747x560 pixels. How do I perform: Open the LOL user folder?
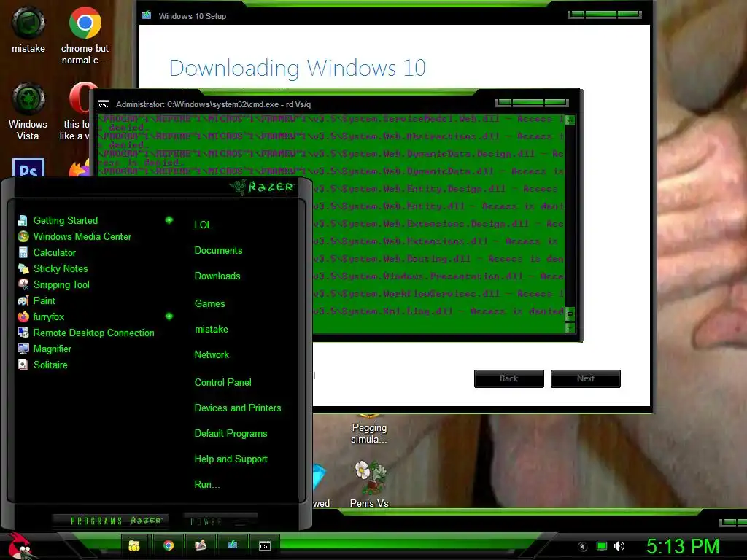(203, 225)
